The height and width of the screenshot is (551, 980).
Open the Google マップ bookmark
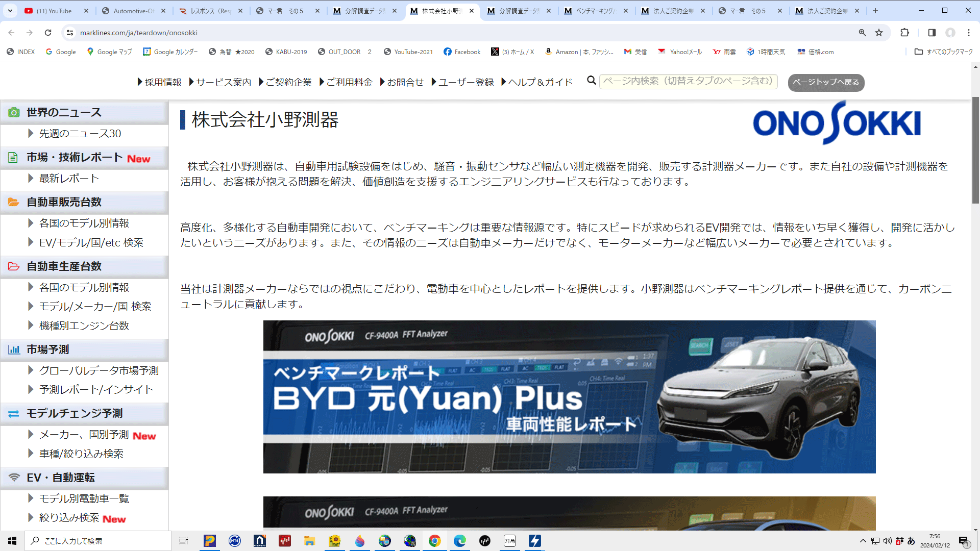pyautogui.click(x=109, y=52)
